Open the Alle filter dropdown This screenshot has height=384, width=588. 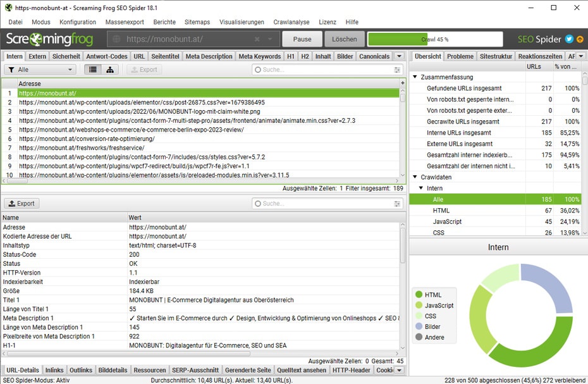pos(40,70)
